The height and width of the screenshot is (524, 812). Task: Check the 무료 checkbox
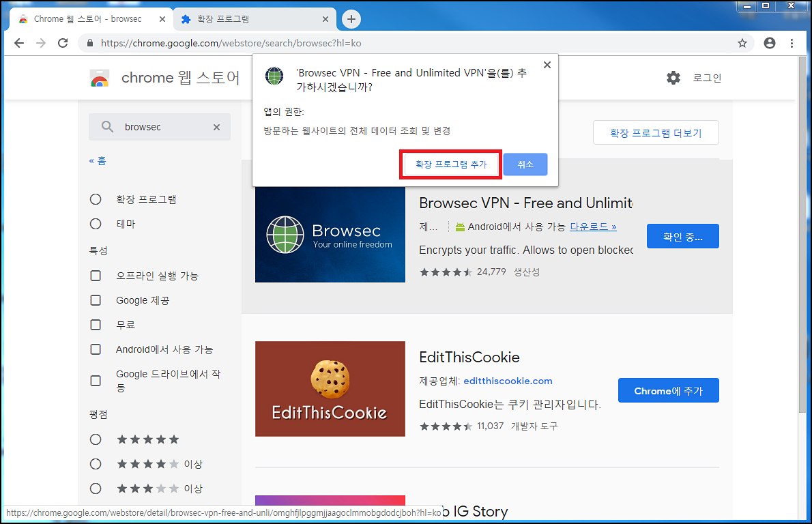coord(96,325)
